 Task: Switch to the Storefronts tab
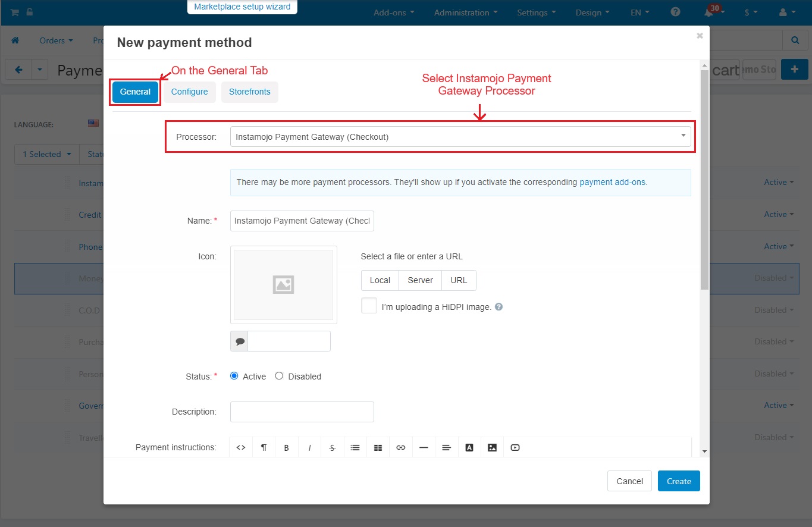(x=250, y=92)
